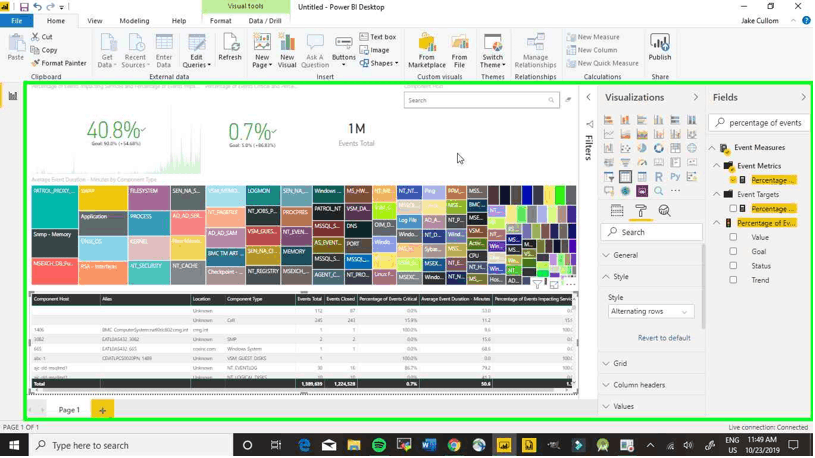Image resolution: width=815 pixels, height=458 pixels.
Task: Click the Publish button
Action: coord(660,48)
